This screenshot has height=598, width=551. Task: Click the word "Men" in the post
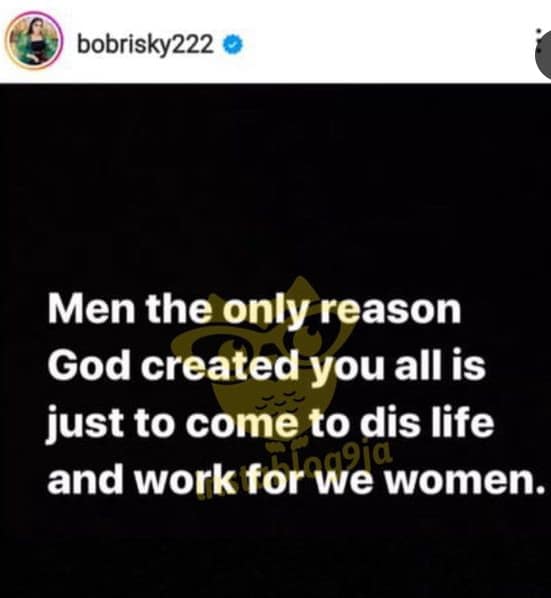click(x=92, y=309)
